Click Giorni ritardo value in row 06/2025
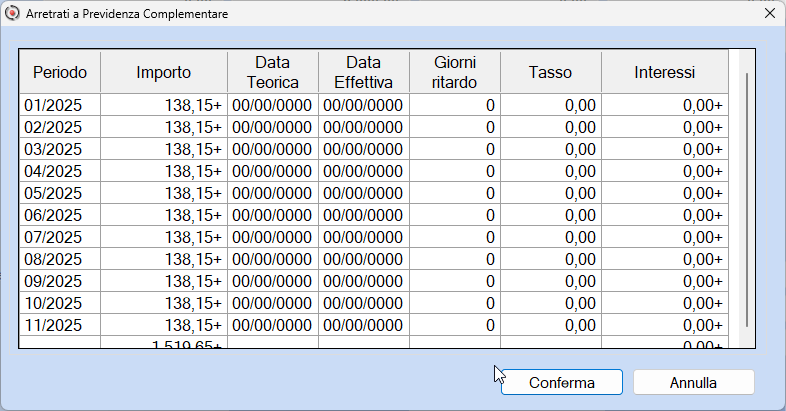Viewport: 786px width, 411px height. (x=455, y=216)
